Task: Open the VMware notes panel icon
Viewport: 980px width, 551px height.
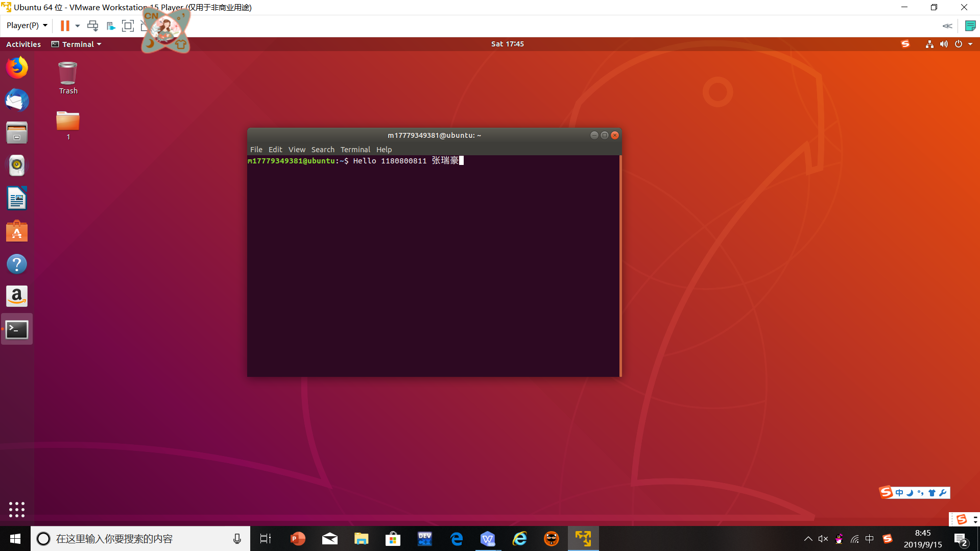Action: point(970,26)
